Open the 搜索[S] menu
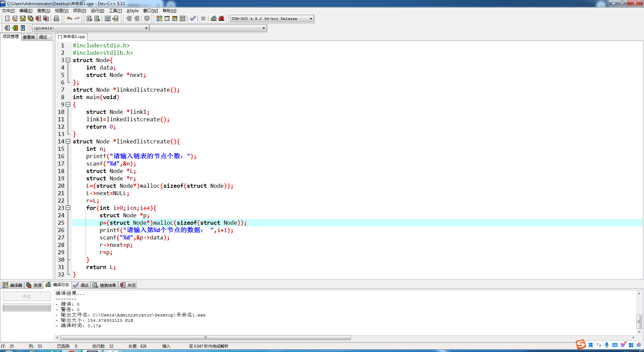 [44, 11]
